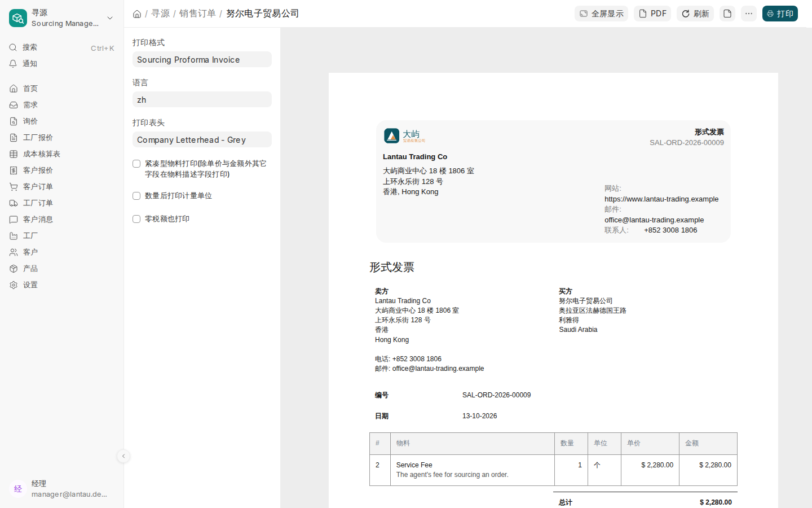Click the 成本核算表 table icon

tap(14, 154)
